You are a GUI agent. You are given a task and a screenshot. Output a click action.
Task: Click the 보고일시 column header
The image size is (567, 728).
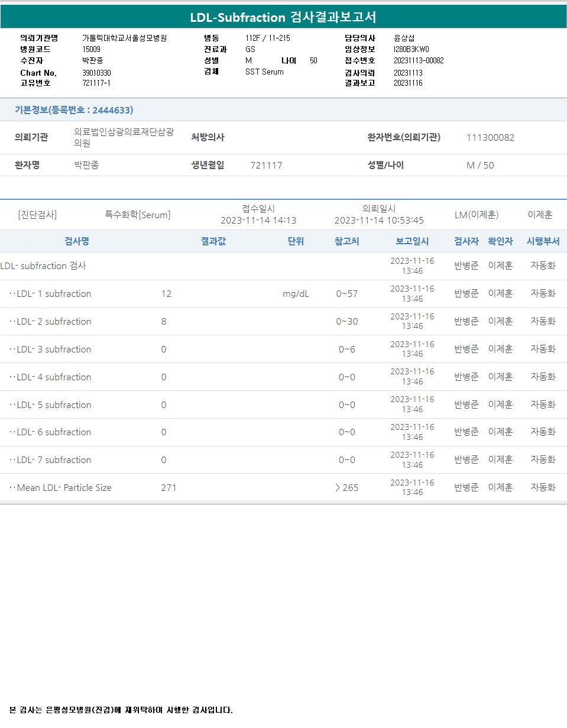pyautogui.click(x=412, y=241)
